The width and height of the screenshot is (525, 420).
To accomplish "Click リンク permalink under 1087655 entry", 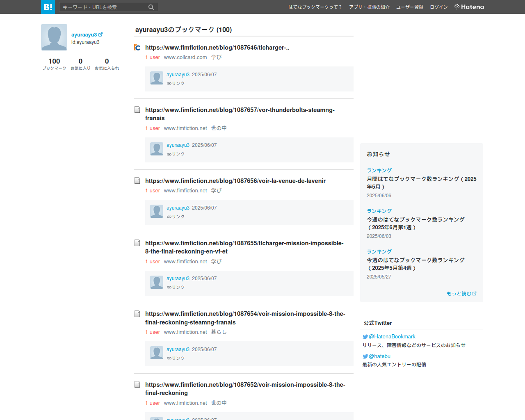I will (176, 288).
